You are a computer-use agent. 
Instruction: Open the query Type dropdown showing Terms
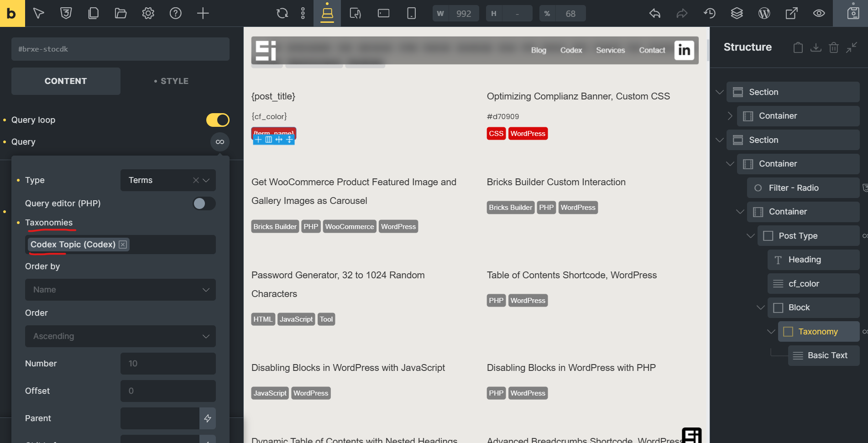click(168, 180)
